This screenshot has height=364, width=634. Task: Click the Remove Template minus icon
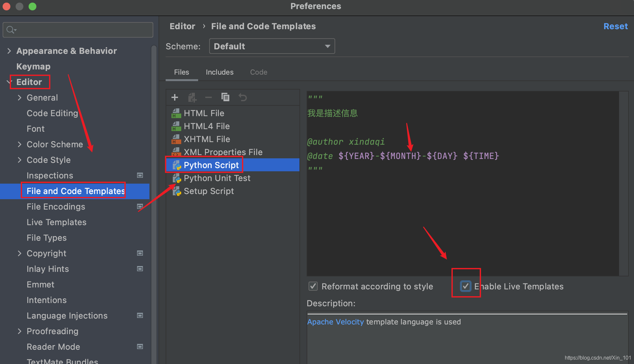pyautogui.click(x=209, y=97)
